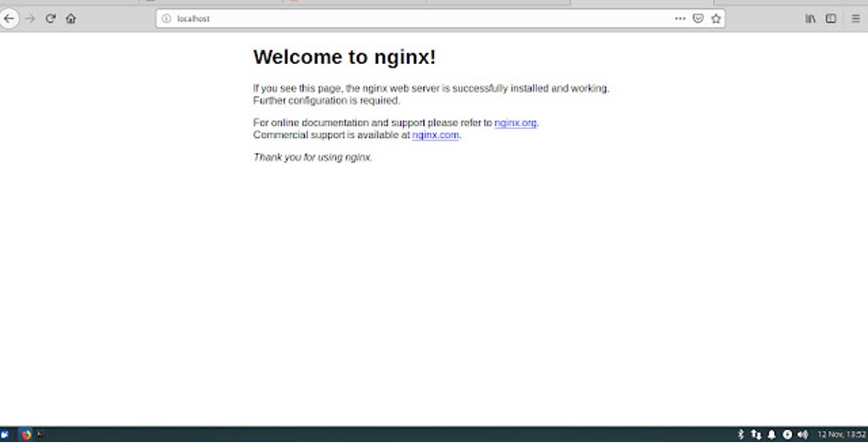Image resolution: width=868 pixels, height=443 pixels.
Task: Follow the nginx.com commercial support link
Action: click(435, 135)
